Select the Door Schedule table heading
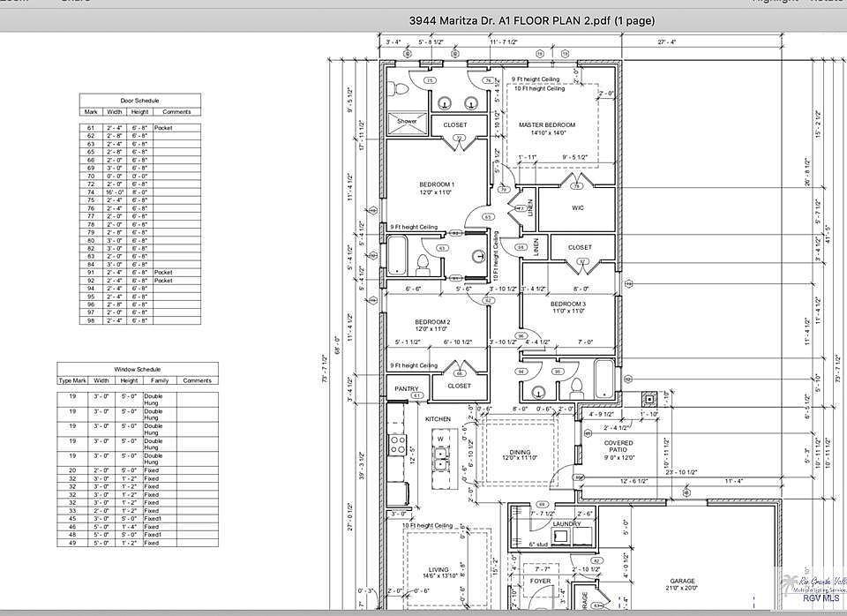 [x=140, y=101]
